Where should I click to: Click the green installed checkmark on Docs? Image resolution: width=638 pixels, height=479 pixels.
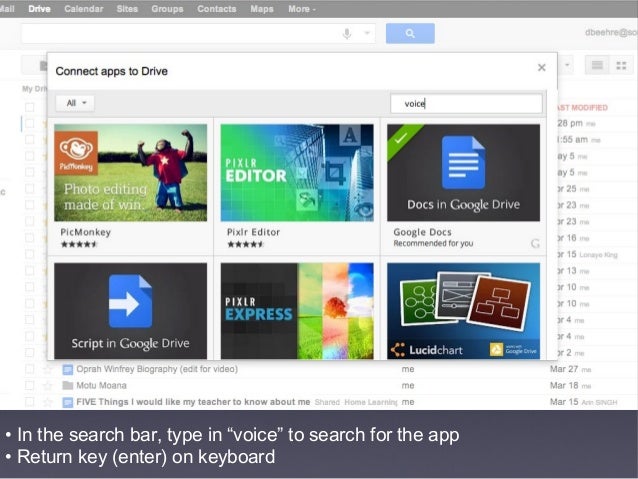point(401,138)
